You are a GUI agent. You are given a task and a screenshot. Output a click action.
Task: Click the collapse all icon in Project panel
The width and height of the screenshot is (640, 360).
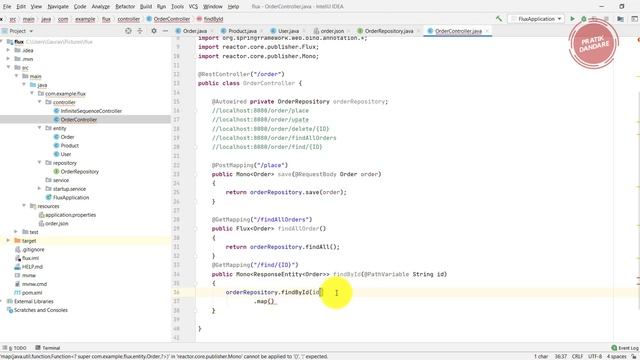click(x=140, y=31)
